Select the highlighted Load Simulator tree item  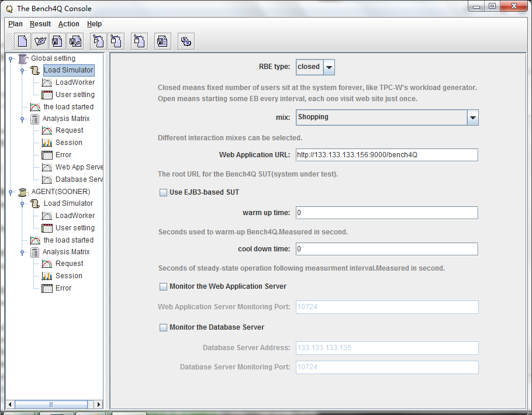pos(68,70)
